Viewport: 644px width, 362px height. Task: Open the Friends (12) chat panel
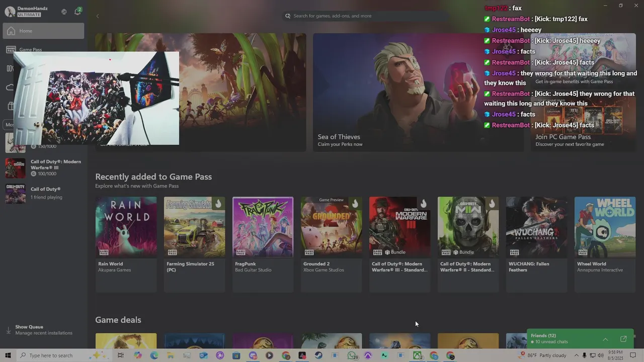(x=580, y=339)
